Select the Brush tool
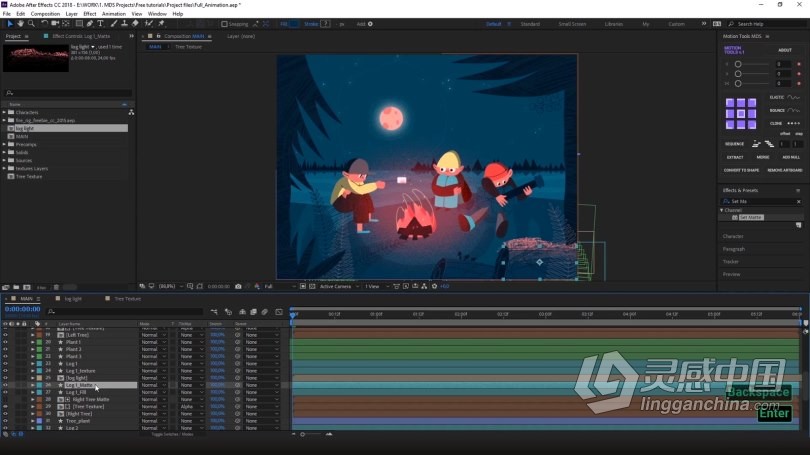 coord(114,24)
